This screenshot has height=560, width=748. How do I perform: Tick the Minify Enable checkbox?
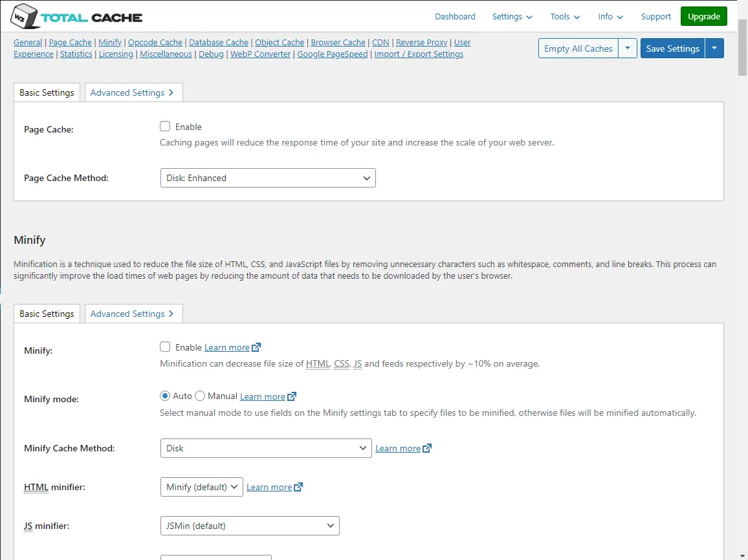pos(165,347)
